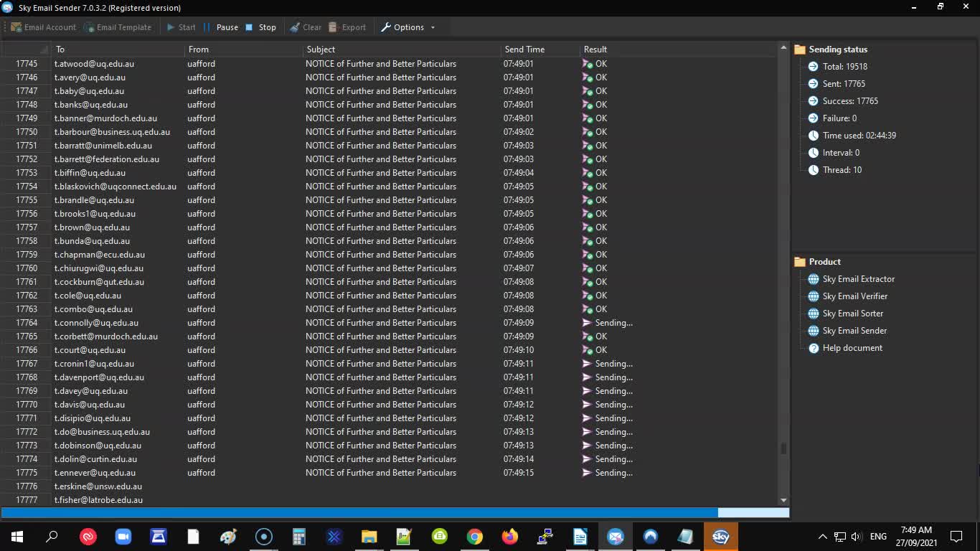The image size is (980, 551).
Task: Click globe icon beside Sky Email Verifier
Action: click(x=814, y=296)
